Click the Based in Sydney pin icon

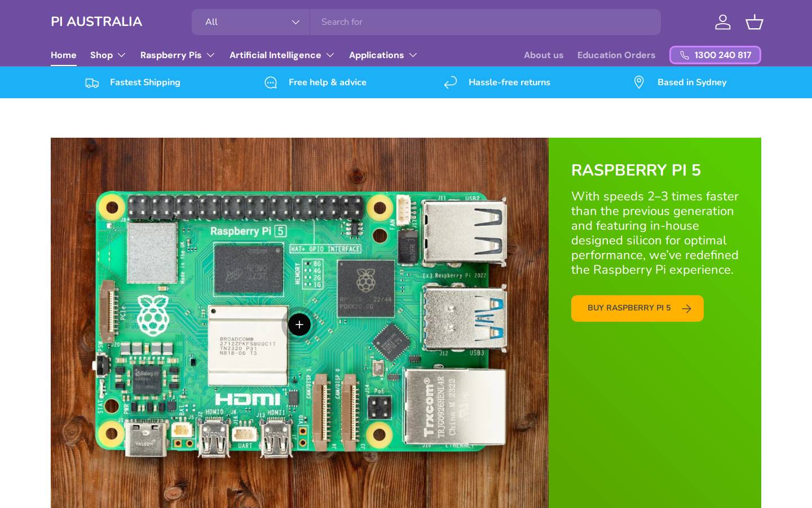click(x=639, y=82)
